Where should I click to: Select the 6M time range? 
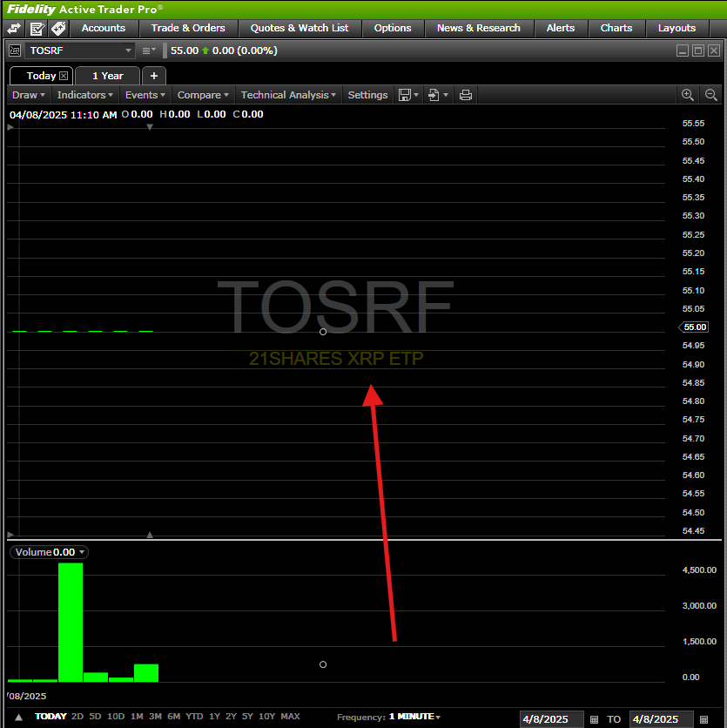click(173, 717)
